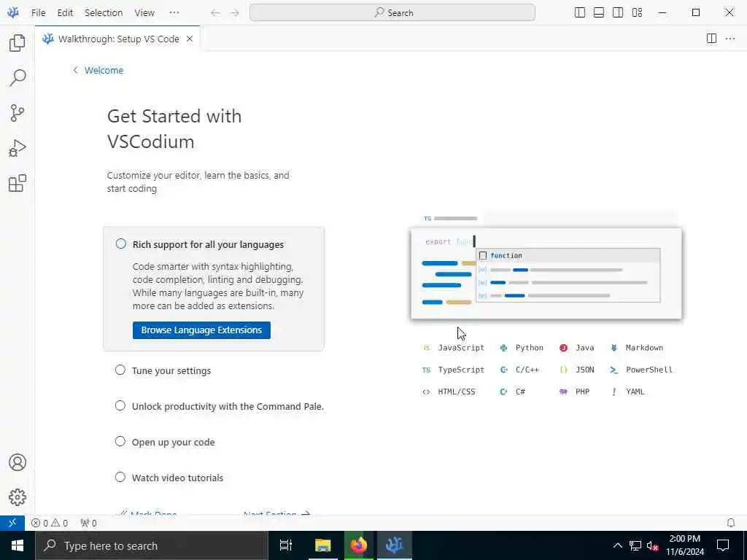Image resolution: width=747 pixels, height=560 pixels.
Task: Open the Windows Start menu
Action: pos(18,545)
